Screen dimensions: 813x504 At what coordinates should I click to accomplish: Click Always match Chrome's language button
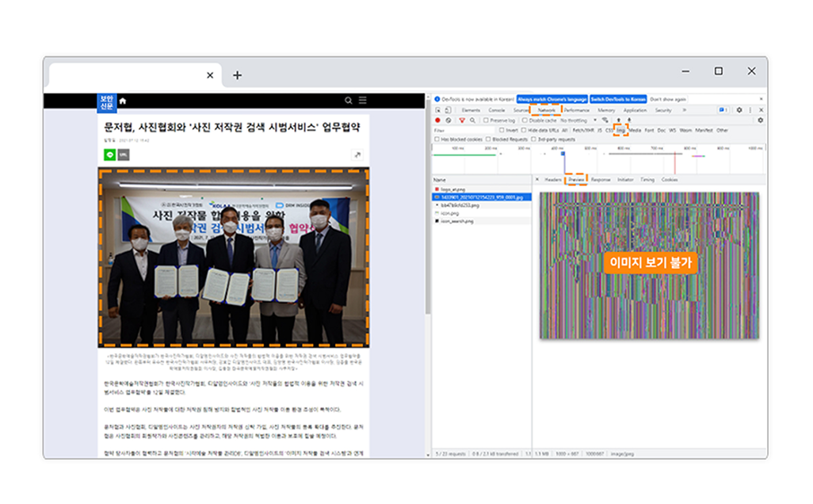point(552,99)
